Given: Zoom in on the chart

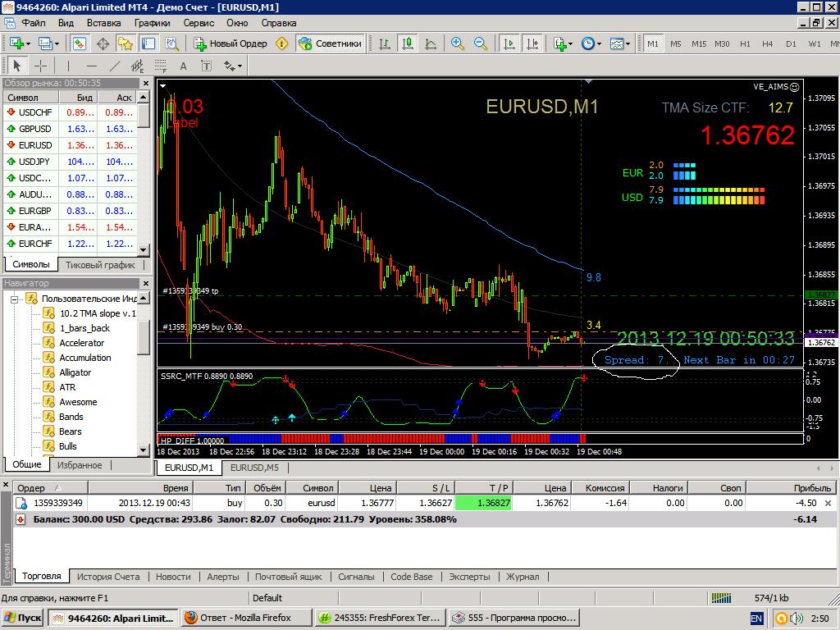Looking at the screenshot, I should coord(458,43).
